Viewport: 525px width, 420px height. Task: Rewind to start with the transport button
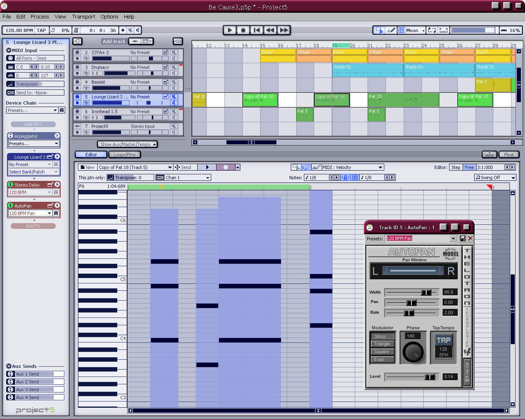coord(257,30)
